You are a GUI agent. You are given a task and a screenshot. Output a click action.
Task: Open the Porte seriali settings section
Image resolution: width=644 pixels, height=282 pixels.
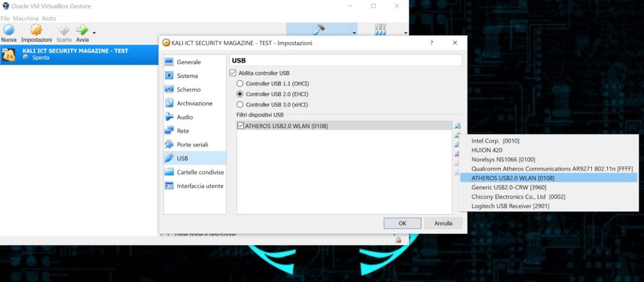[195, 144]
